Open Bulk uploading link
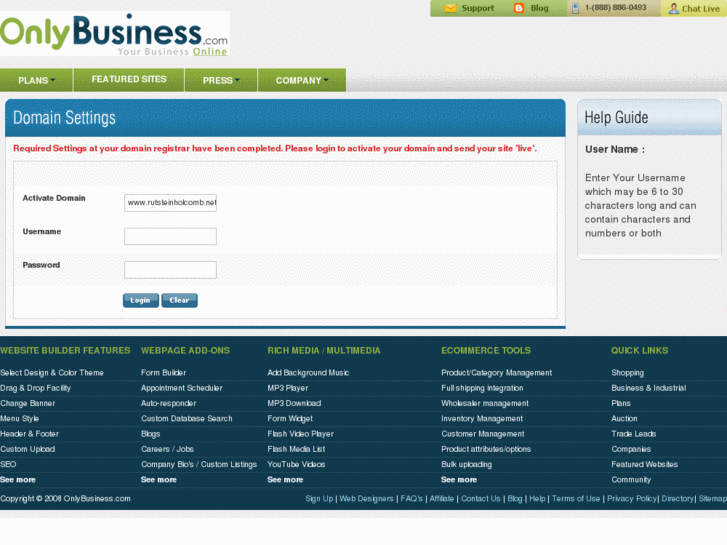Screen dimensions: 727x545 coord(466,465)
